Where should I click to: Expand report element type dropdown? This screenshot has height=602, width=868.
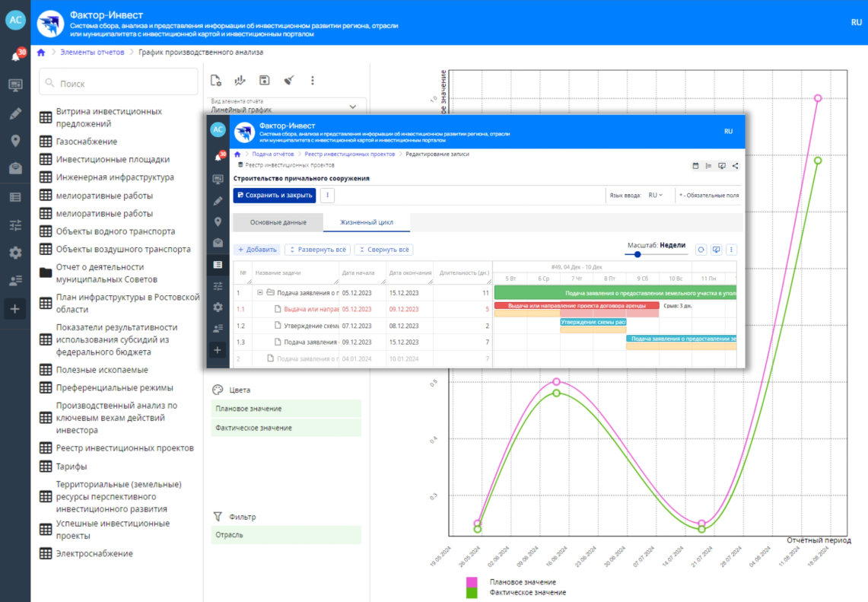353,107
